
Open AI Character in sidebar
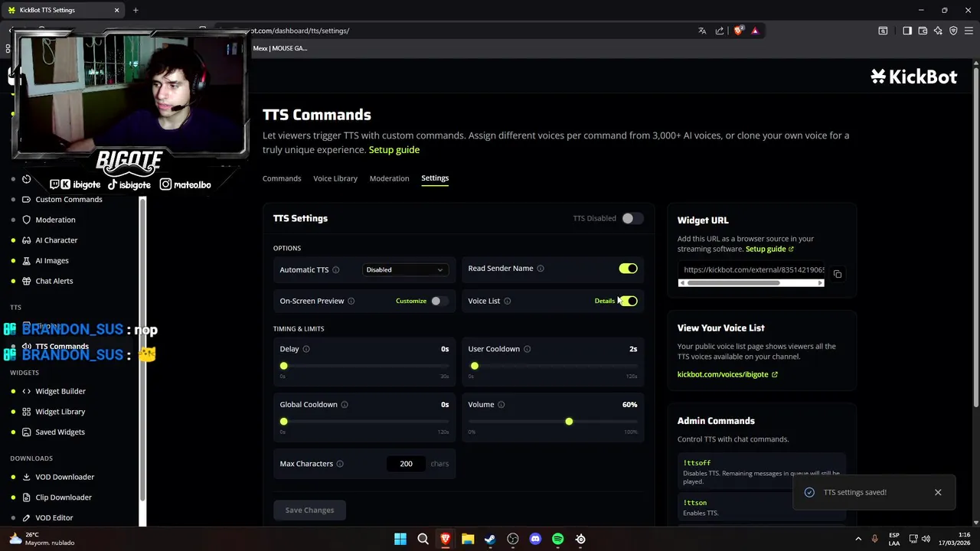57,240
